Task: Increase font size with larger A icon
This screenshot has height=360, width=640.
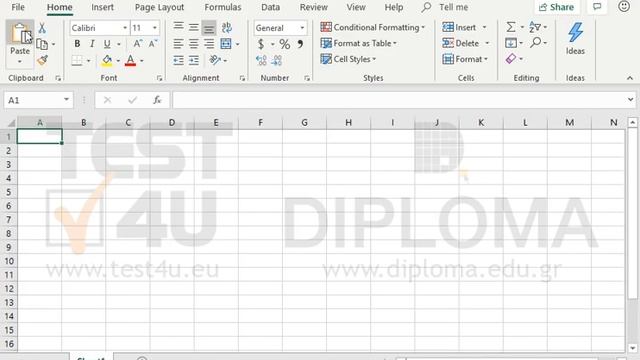Action: [138, 44]
